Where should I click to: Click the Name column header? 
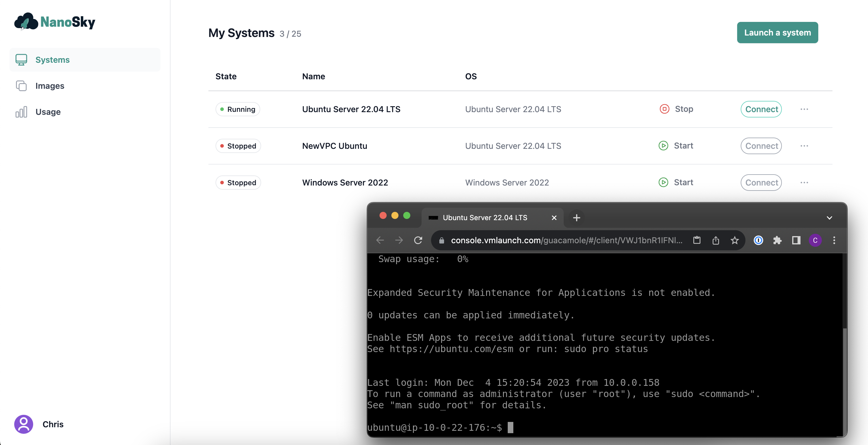point(314,76)
